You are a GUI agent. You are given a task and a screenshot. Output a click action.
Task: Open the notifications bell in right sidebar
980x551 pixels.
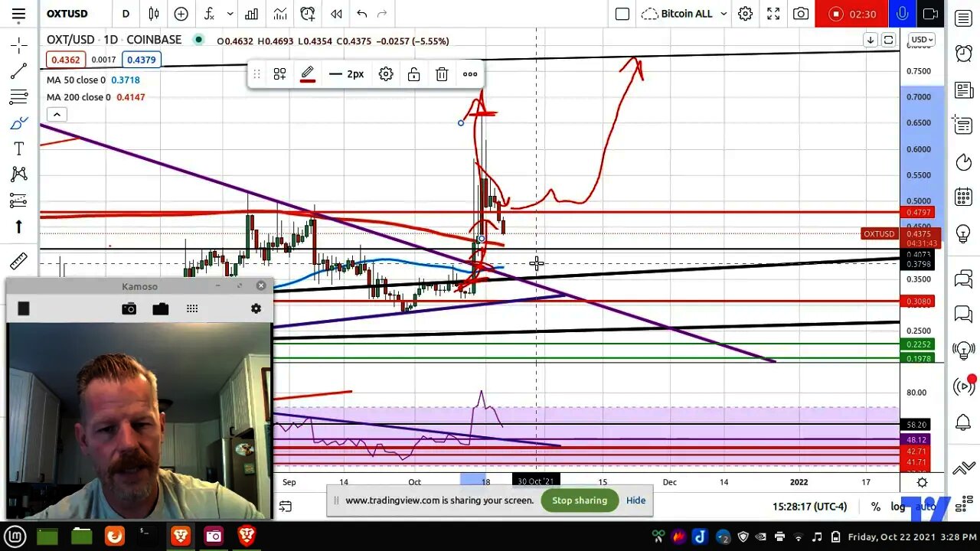963,422
